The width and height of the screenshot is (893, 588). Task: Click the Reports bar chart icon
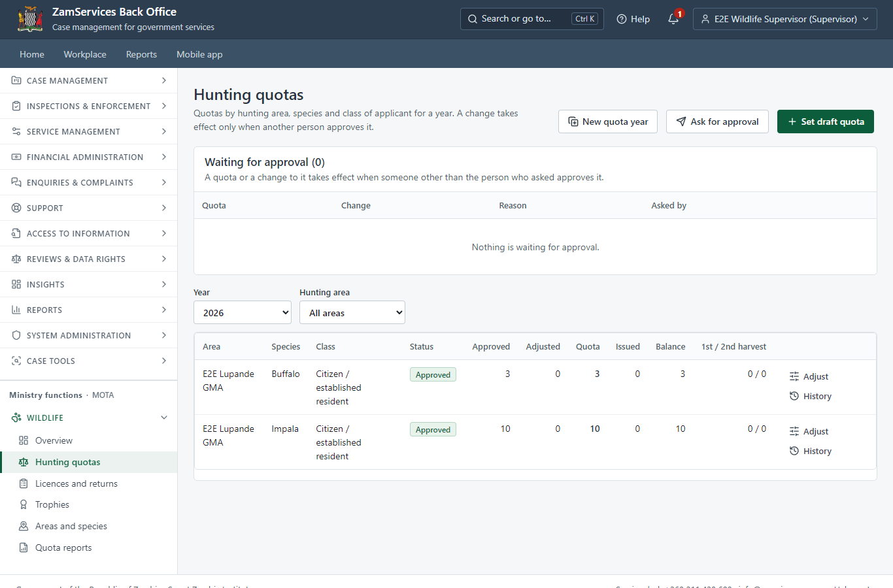pos(16,310)
